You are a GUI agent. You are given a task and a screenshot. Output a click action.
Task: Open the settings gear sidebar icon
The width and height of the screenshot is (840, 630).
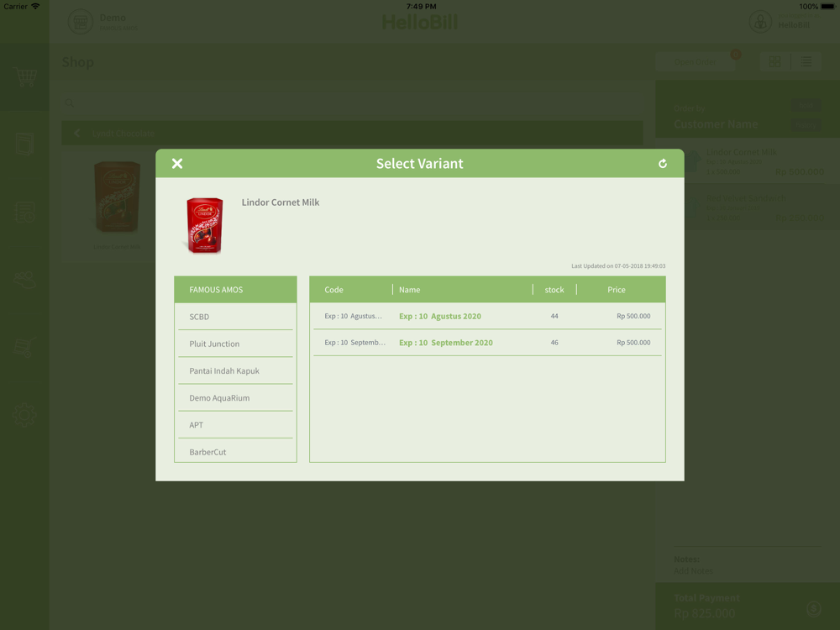click(x=25, y=415)
